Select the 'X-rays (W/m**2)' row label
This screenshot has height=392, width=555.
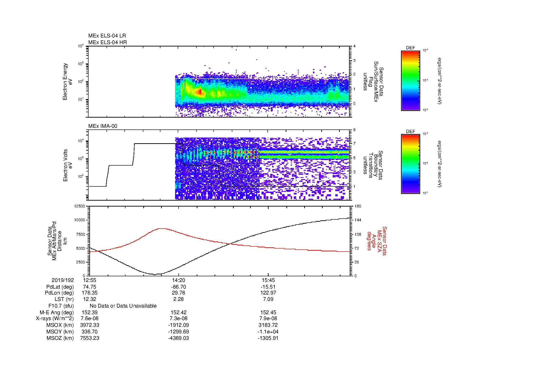tap(55, 318)
